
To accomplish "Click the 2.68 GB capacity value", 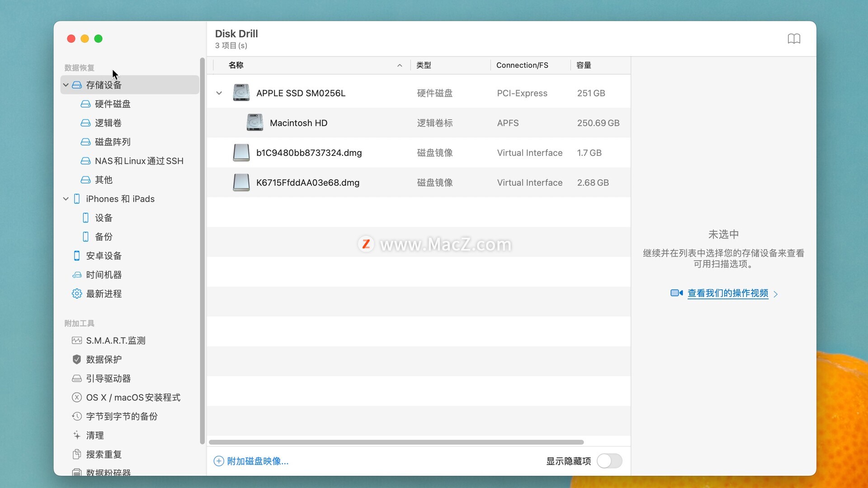I will [x=593, y=183].
